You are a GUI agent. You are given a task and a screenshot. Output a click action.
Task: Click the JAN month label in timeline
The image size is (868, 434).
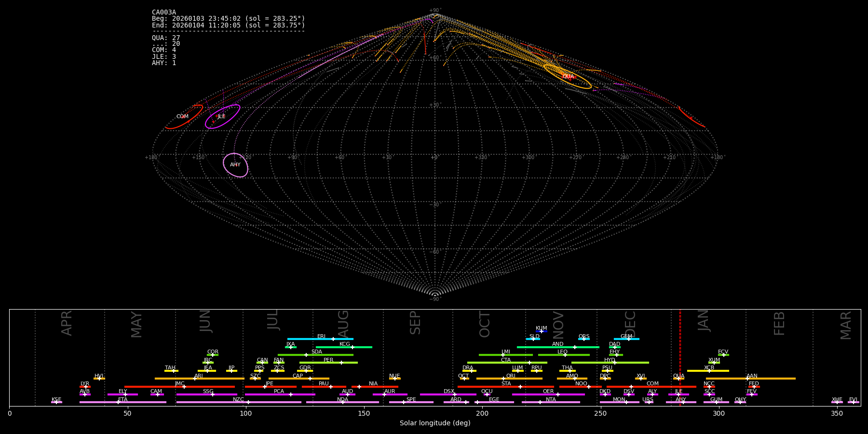click(x=704, y=321)
